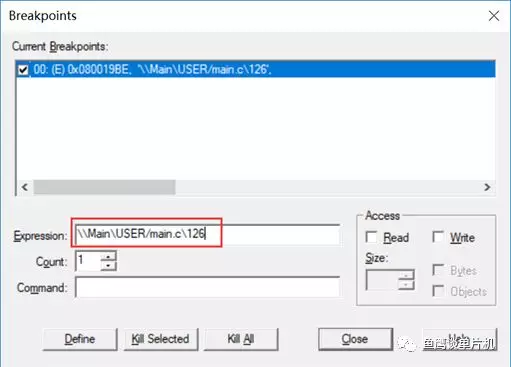Decrease Size with the down spinner
Viewport: 511px width, 367px height.
406,285
